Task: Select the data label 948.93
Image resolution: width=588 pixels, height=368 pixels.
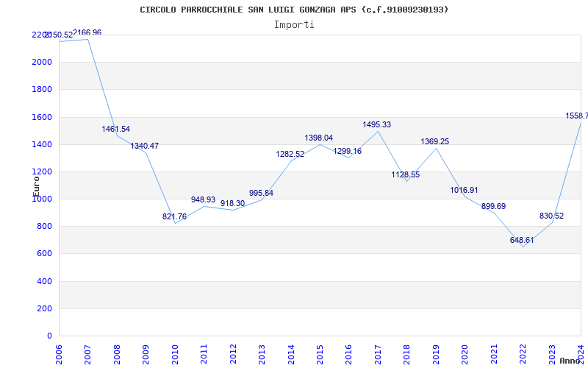Action: [204, 199]
